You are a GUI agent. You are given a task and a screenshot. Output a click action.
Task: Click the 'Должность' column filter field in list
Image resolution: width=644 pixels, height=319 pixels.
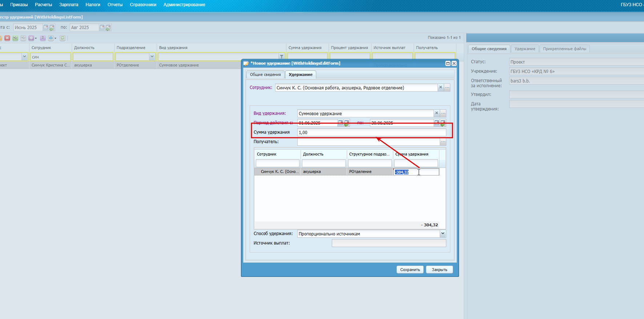click(x=93, y=57)
